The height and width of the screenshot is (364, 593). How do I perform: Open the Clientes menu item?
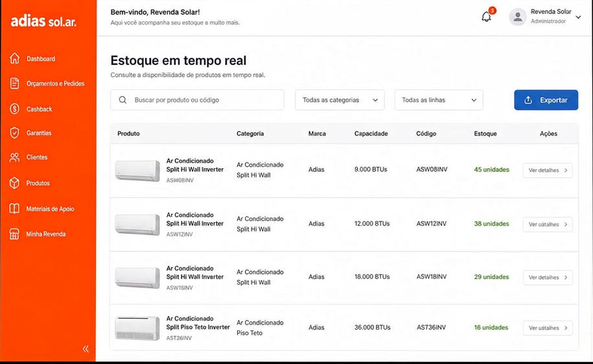[37, 157]
